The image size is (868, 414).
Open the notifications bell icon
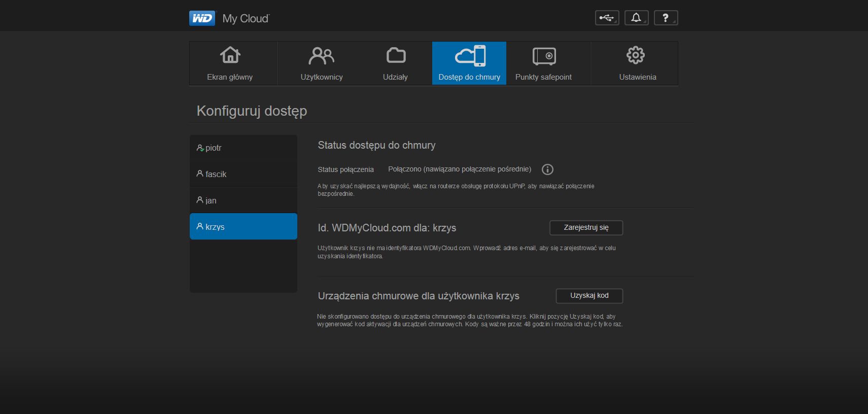[636, 18]
